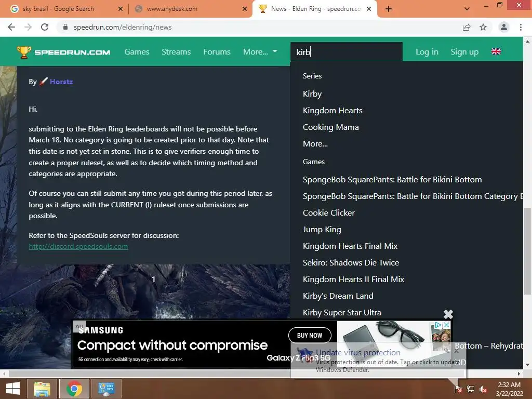Viewport: 532px width, 399px height.
Task: Click the browser forward arrow
Action: (x=28, y=27)
